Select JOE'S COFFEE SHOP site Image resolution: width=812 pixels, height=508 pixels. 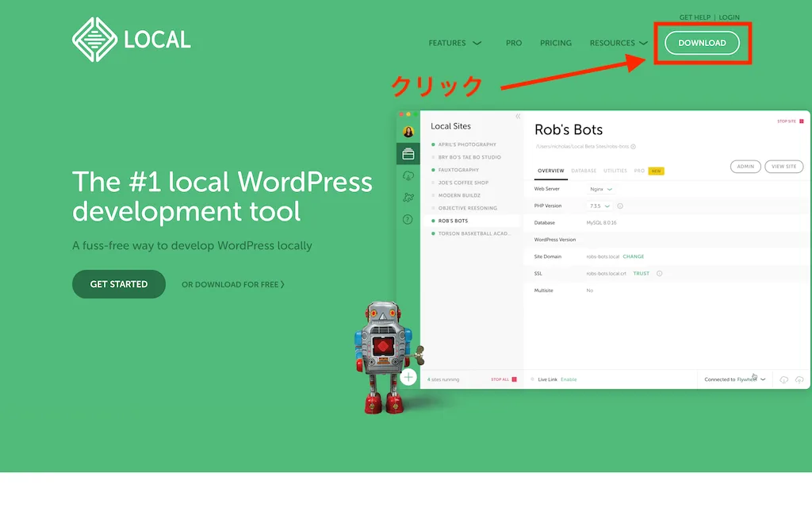pos(463,183)
